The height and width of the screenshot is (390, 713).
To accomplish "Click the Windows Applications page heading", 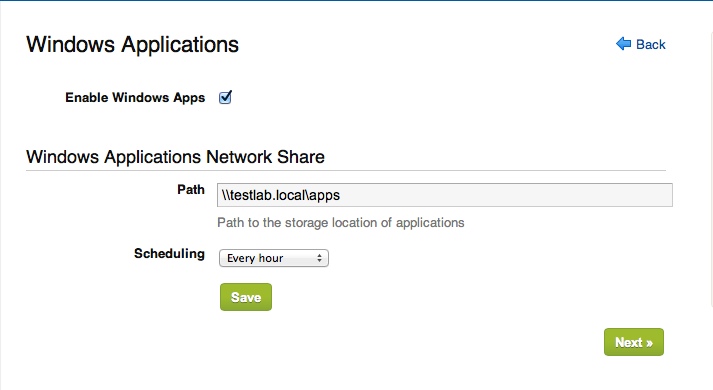I will pyautogui.click(x=132, y=45).
